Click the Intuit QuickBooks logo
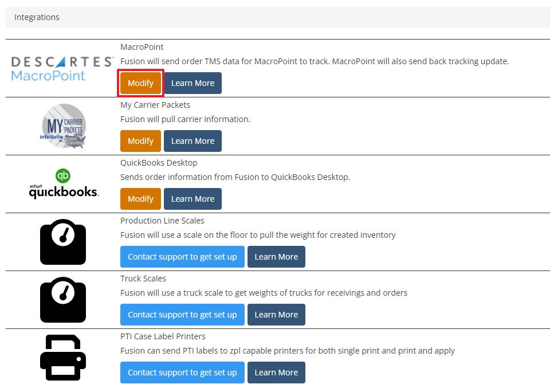 [x=63, y=184]
